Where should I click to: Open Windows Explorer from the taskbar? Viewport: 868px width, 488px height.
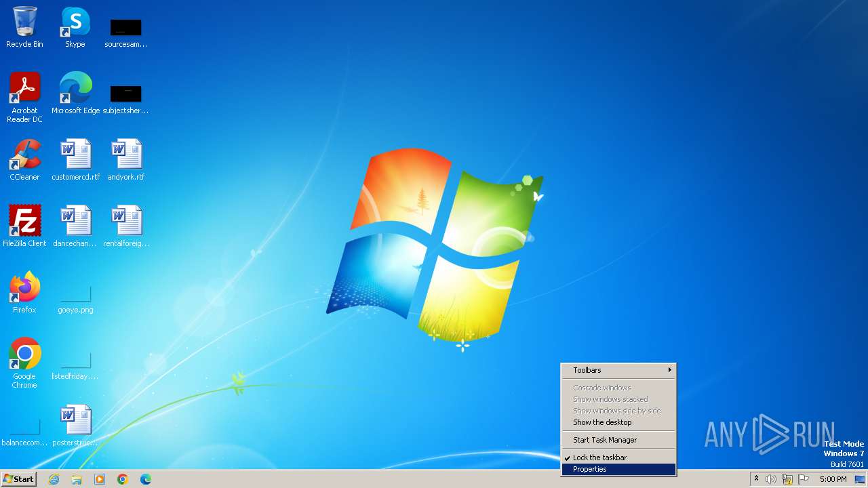(77, 479)
